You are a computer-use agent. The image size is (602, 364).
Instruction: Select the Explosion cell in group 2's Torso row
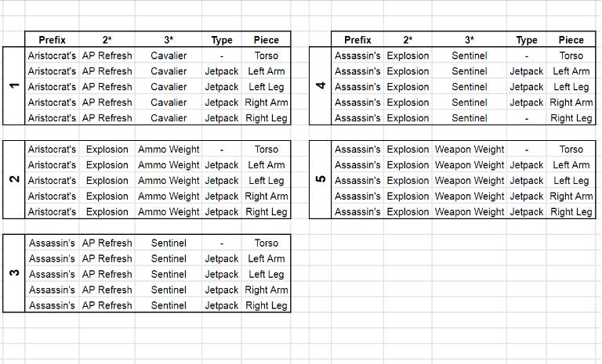[x=107, y=150]
